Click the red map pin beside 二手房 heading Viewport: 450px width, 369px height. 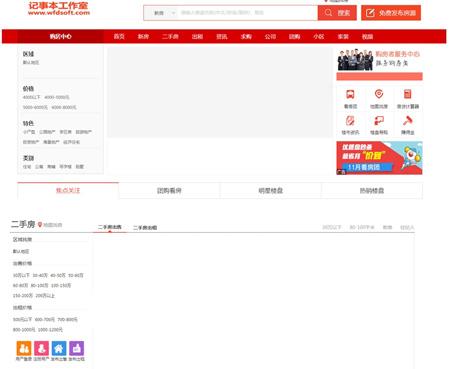tap(40, 225)
